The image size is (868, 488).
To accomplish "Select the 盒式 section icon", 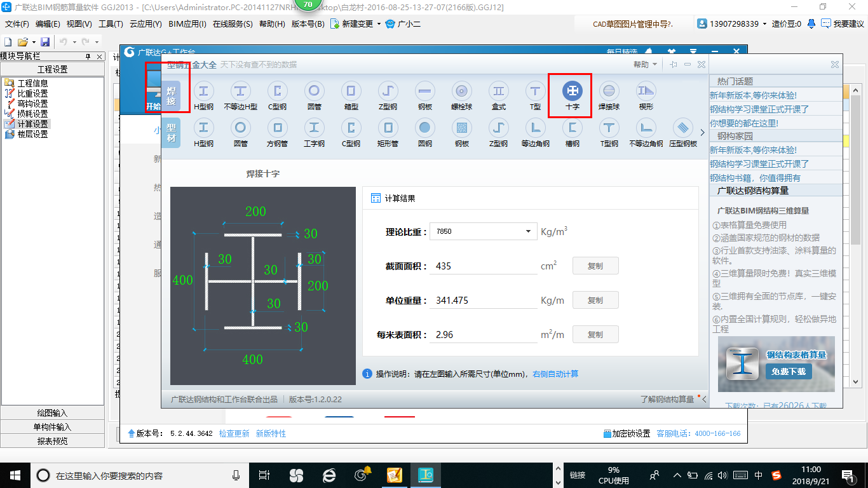I will click(x=499, y=91).
